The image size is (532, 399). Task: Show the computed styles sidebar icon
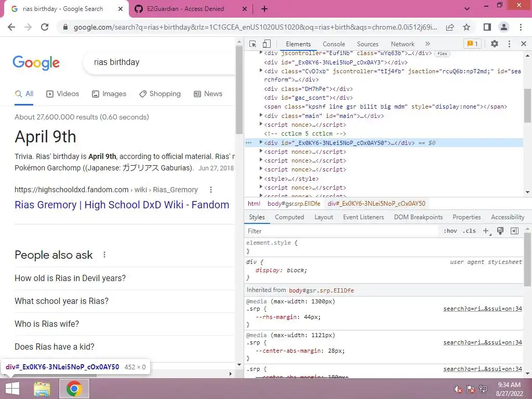(x=514, y=231)
